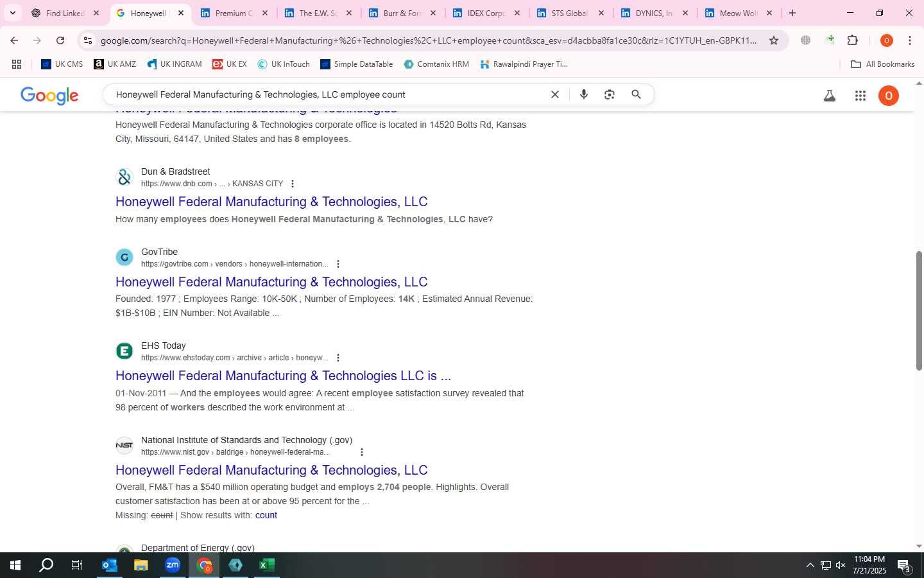Open Outlook from the taskbar
Screen dimensions: 924x578
(110, 565)
